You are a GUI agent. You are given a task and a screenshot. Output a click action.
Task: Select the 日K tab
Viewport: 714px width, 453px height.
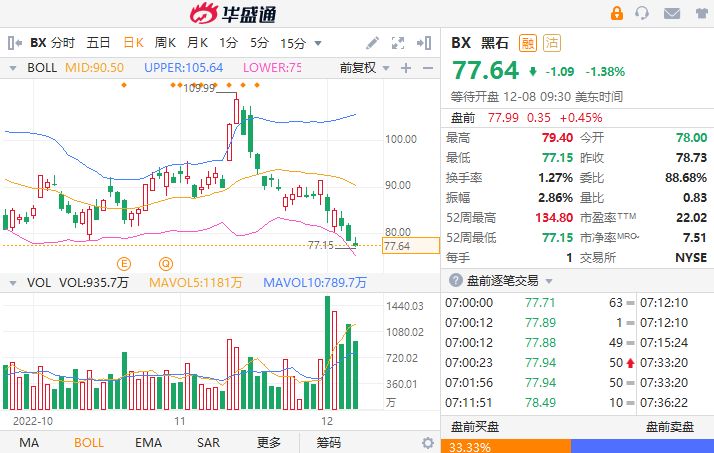point(133,43)
